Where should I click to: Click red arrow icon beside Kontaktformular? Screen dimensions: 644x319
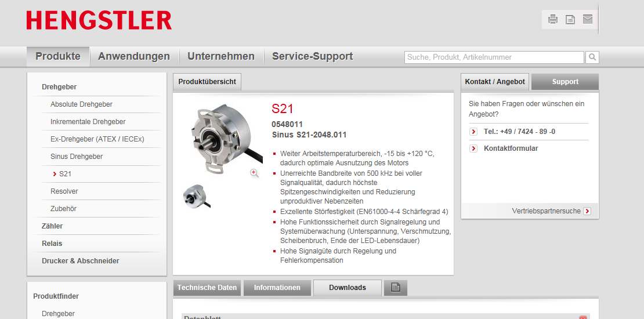[x=473, y=148]
